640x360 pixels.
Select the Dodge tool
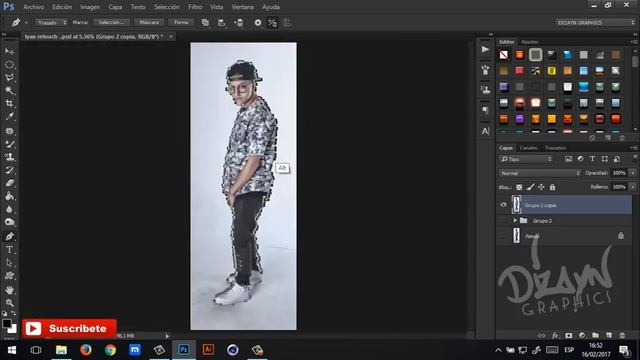(x=9, y=222)
